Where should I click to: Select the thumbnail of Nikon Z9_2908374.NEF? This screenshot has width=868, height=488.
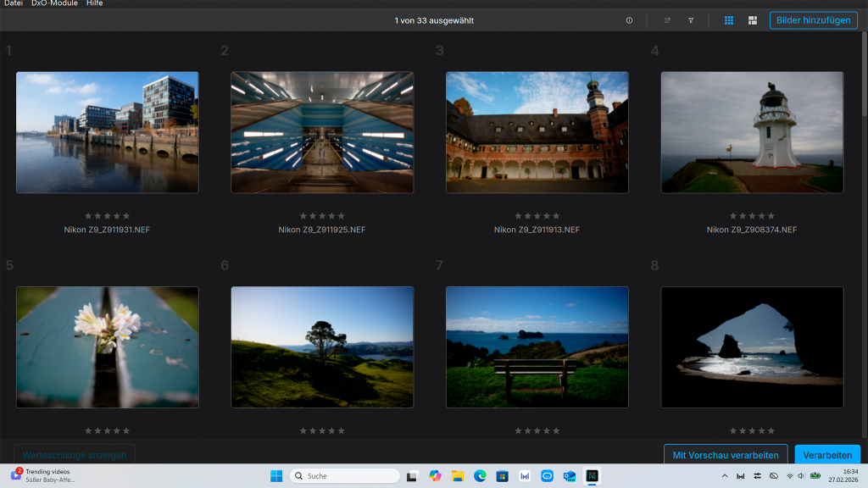(x=752, y=132)
